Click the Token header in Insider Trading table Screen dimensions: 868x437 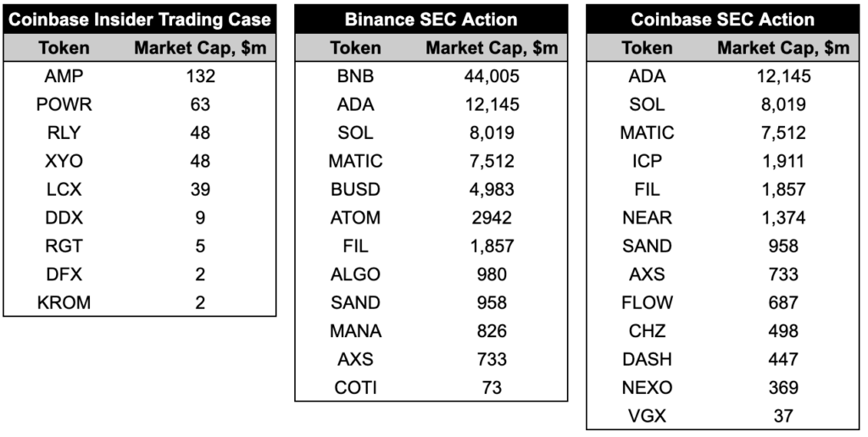tap(64, 48)
